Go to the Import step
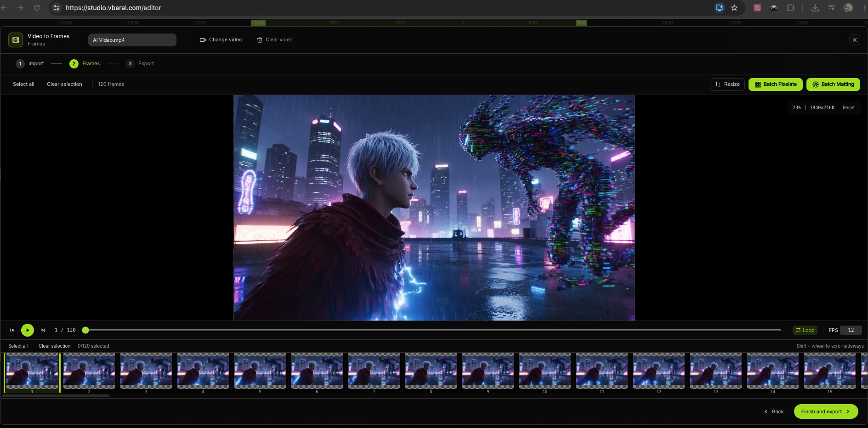Image resolution: width=868 pixels, height=428 pixels. [30, 64]
